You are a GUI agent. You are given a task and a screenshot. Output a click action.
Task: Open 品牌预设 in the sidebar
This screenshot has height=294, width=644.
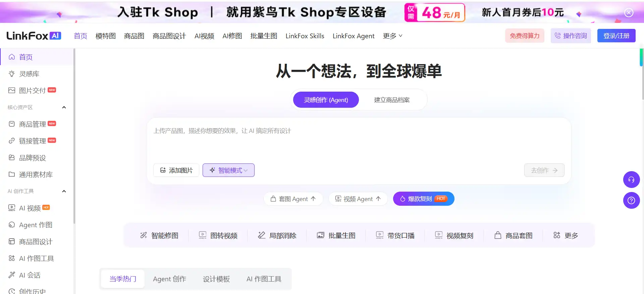(x=37, y=158)
